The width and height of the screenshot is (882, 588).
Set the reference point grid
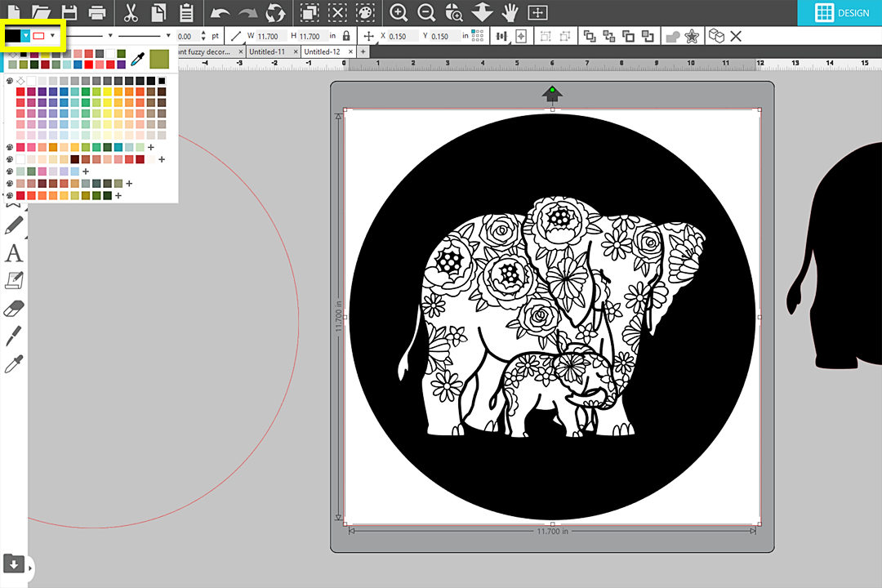[x=478, y=36]
